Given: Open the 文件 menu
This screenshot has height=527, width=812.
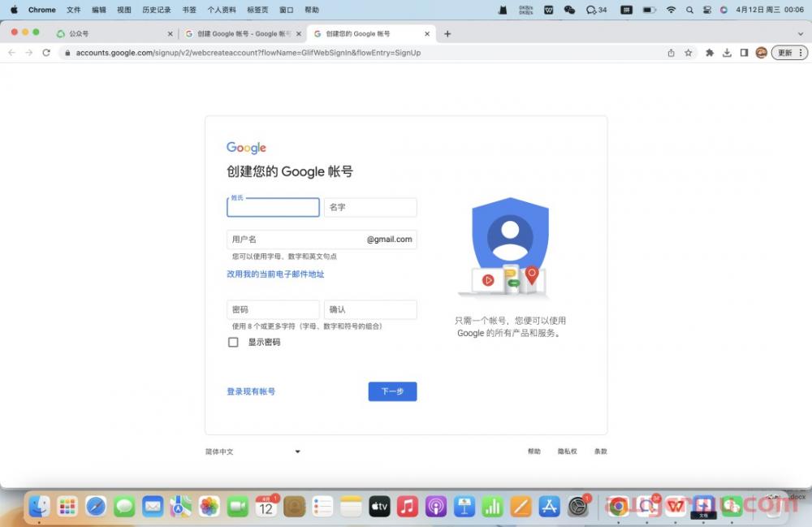Looking at the screenshot, I should point(74,10).
